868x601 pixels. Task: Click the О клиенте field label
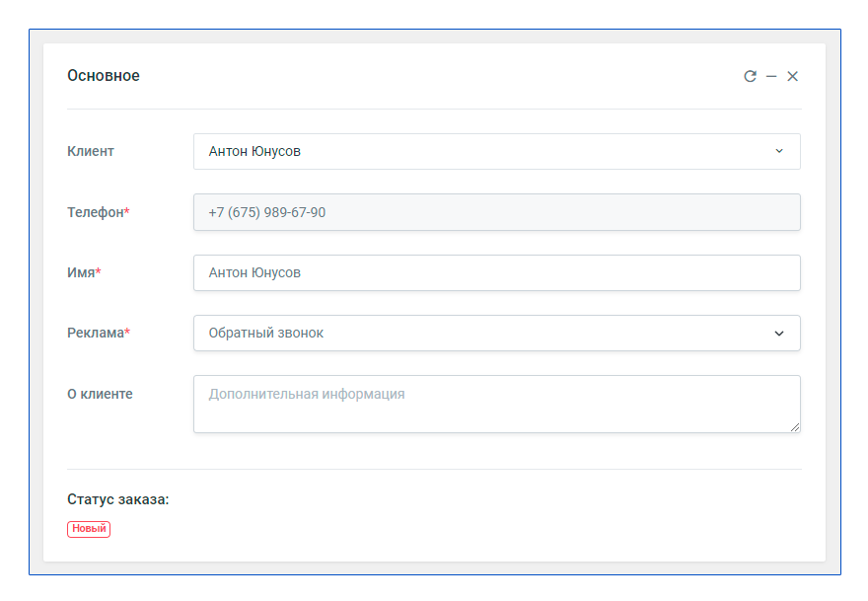[100, 394]
